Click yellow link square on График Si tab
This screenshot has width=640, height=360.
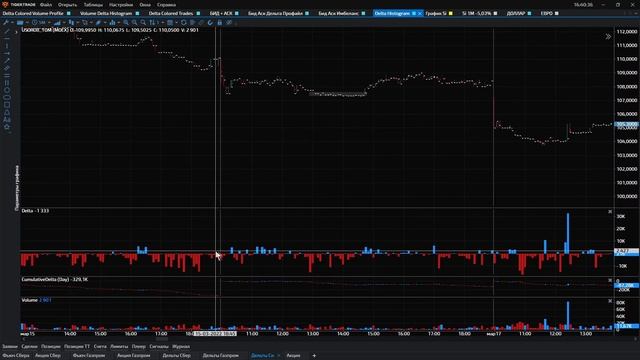[451, 13]
